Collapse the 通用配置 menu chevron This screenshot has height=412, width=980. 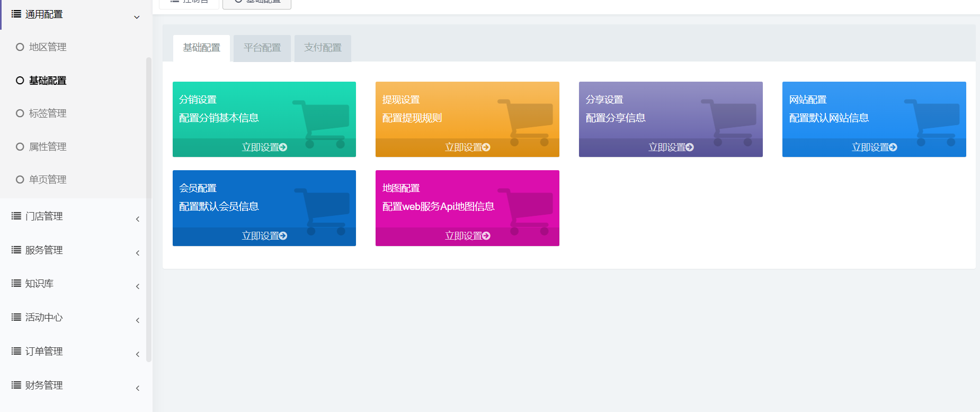pos(137,17)
